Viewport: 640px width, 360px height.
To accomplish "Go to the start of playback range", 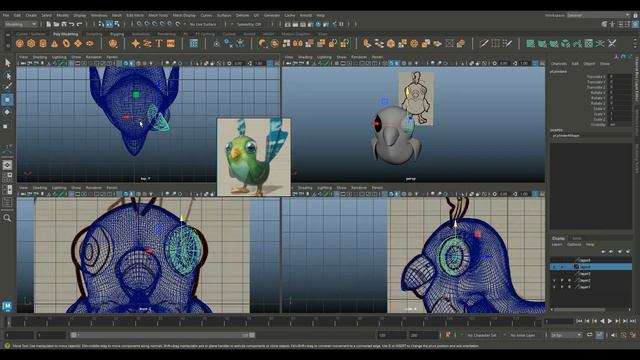I will pyautogui.click(x=579, y=321).
